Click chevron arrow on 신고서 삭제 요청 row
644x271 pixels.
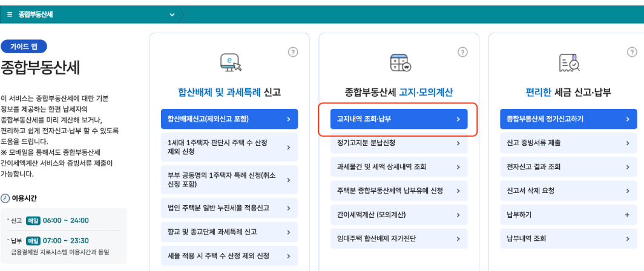point(628,191)
